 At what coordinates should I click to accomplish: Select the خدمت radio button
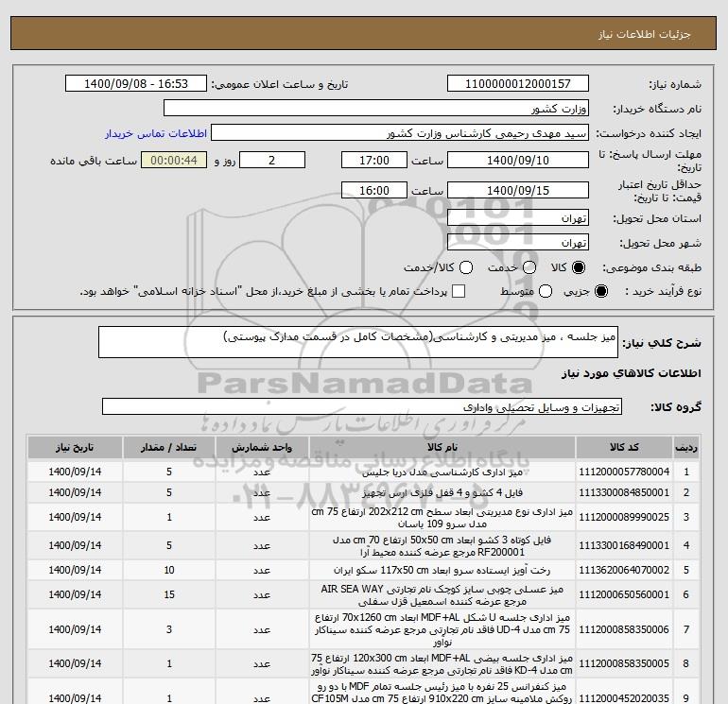pyautogui.click(x=529, y=267)
